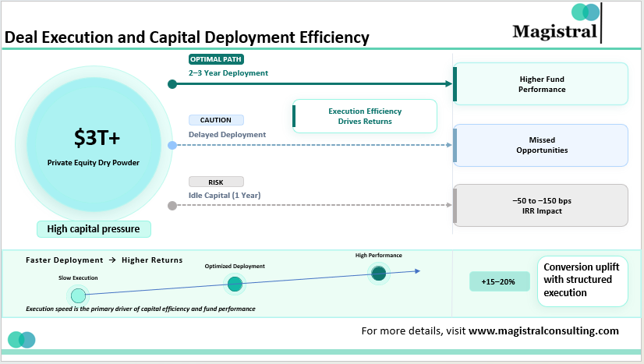This screenshot has height=364, width=644.
Task: Click the blue dot on Delayed Deployment line
Action: (x=172, y=145)
